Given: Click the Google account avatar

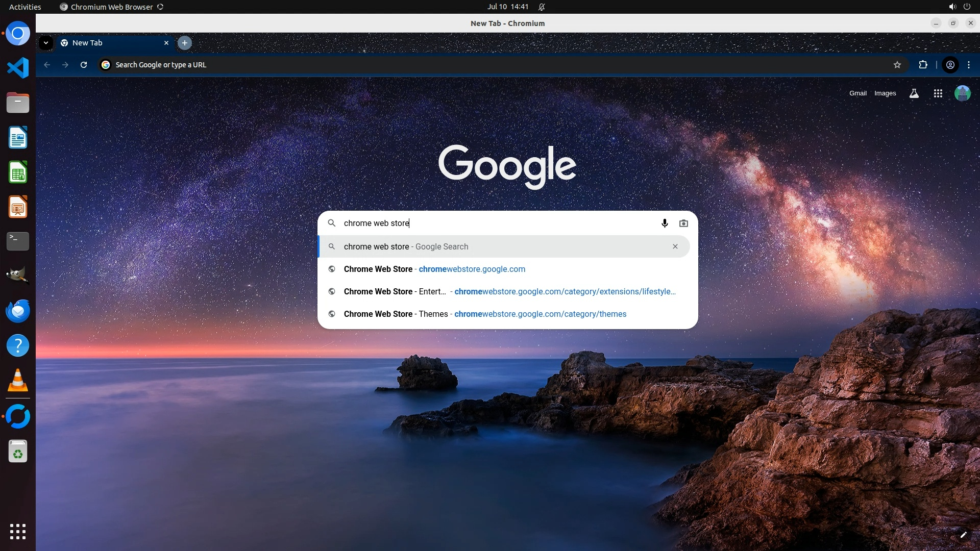Looking at the screenshot, I should point(962,93).
